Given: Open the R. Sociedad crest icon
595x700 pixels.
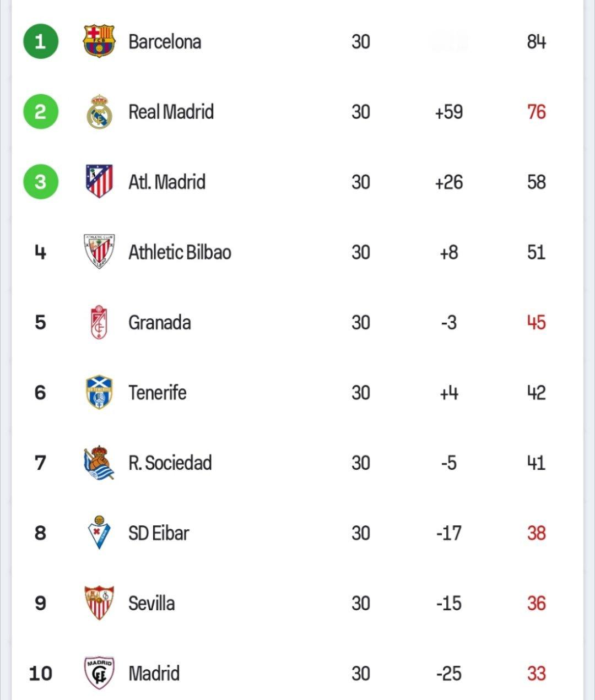Looking at the screenshot, I should click(x=99, y=463).
